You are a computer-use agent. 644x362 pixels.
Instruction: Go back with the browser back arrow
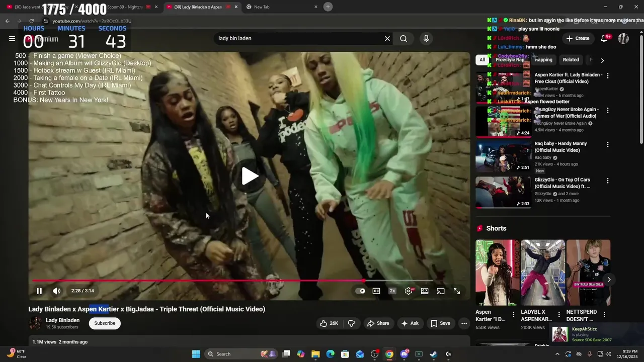tap(7, 21)
